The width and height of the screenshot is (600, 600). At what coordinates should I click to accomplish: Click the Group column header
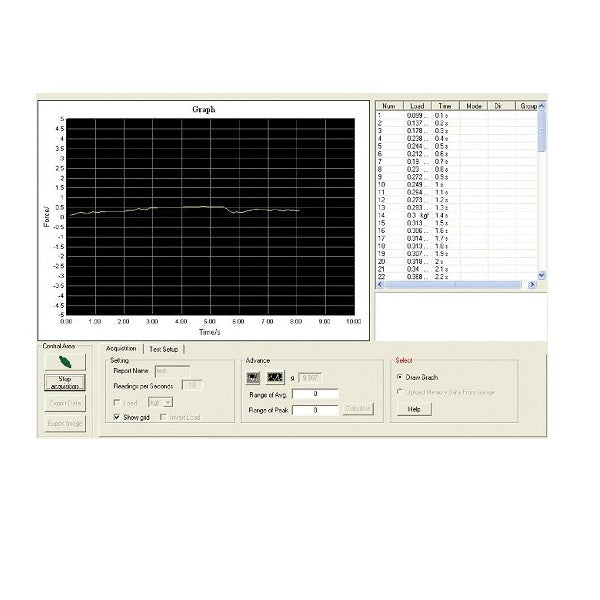click(x=527, y=106)
